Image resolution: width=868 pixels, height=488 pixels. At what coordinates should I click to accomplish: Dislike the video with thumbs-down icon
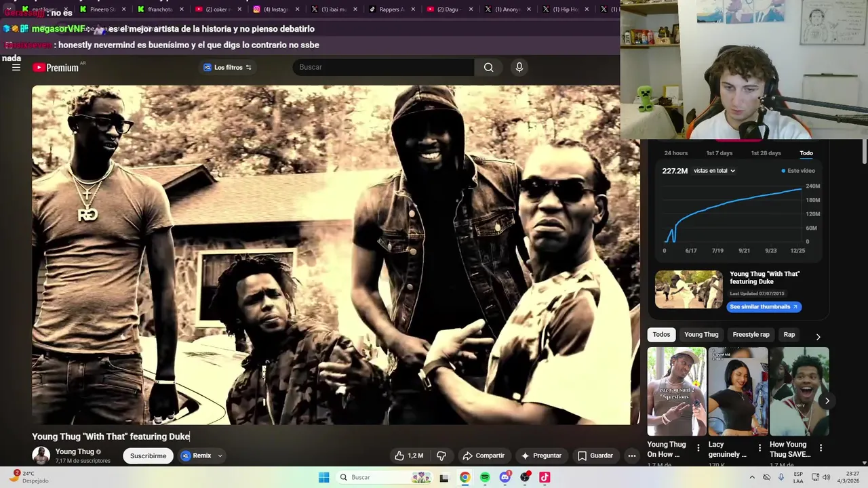coord(441,455)
